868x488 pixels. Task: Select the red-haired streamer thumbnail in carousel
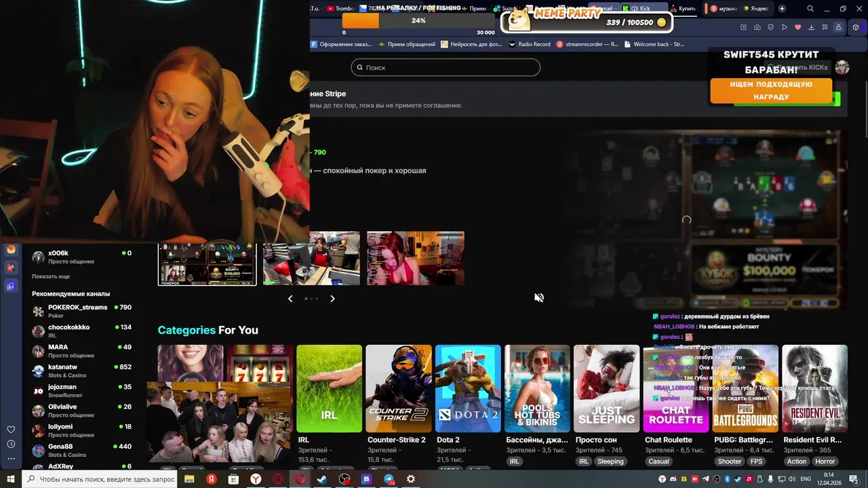point(416,258)
